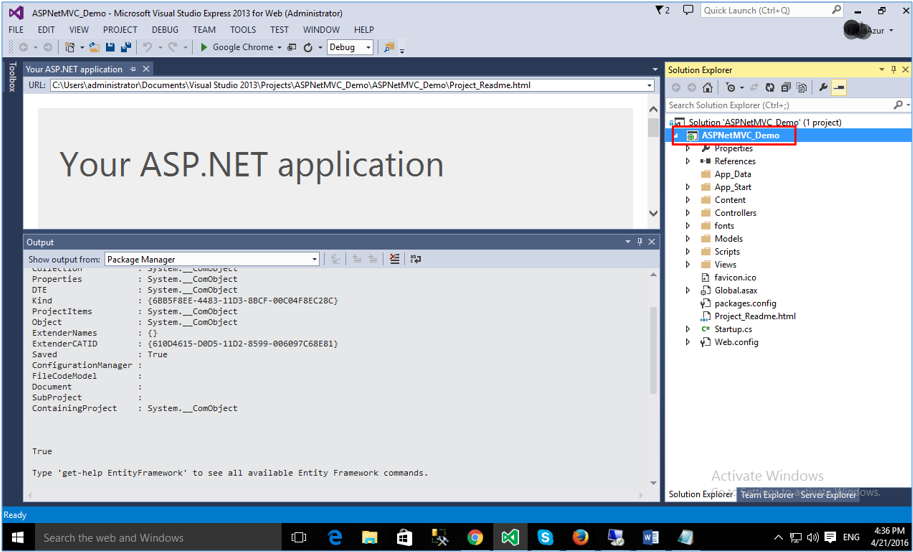Viewport: 913px width, 552px height.
Task: Switch to the Team Explorer tab
Action: coord(766,494)
